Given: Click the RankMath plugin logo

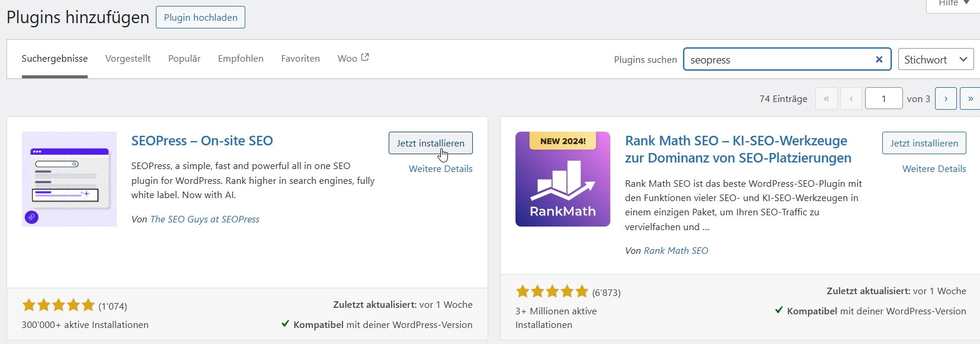Looking at the screenshot, I should coord(562,179).
